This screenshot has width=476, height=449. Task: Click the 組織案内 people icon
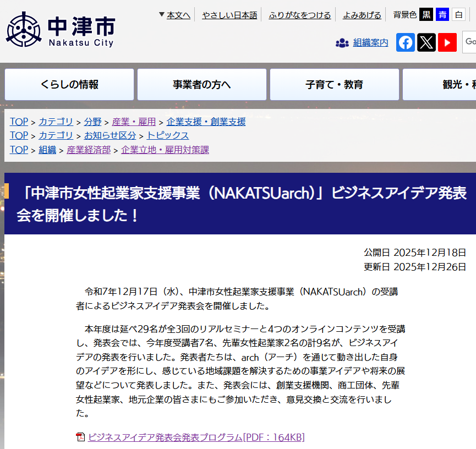(342, 43)
